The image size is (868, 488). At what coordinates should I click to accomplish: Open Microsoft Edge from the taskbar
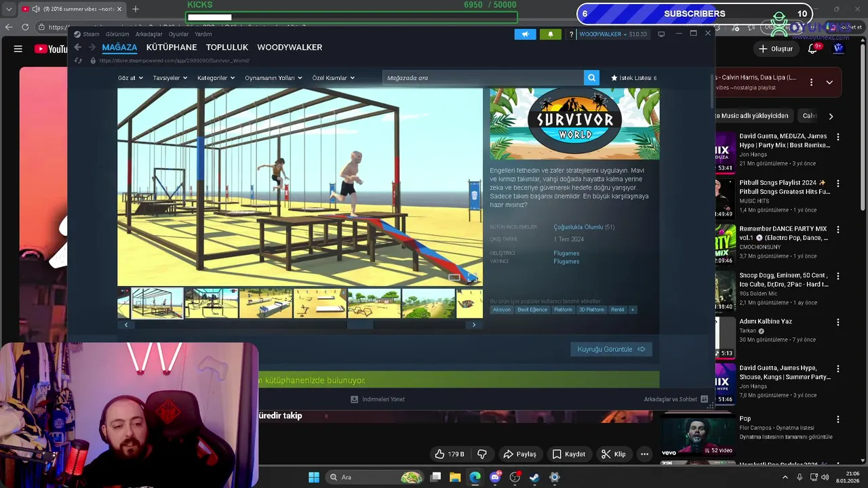475,477
